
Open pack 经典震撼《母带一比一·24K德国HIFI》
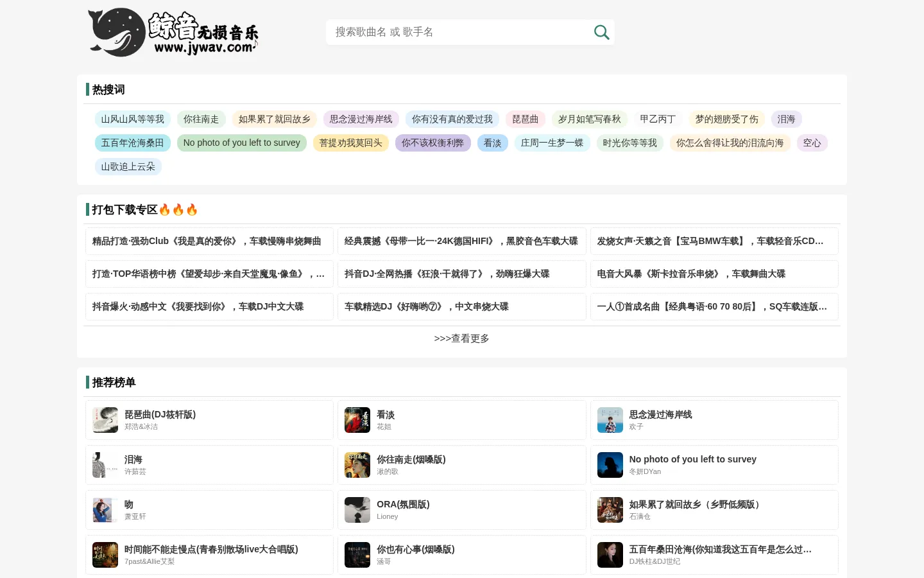coord(462,241)
